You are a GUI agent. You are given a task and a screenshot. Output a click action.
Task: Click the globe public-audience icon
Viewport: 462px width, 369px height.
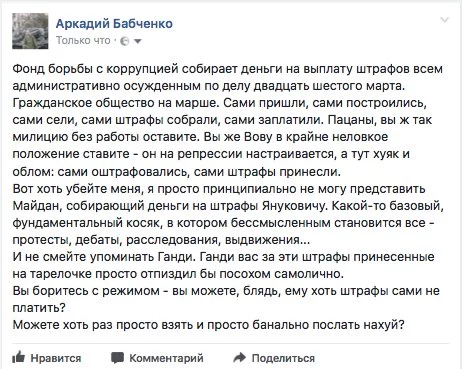pyautogui.click(x=124, y=41)
